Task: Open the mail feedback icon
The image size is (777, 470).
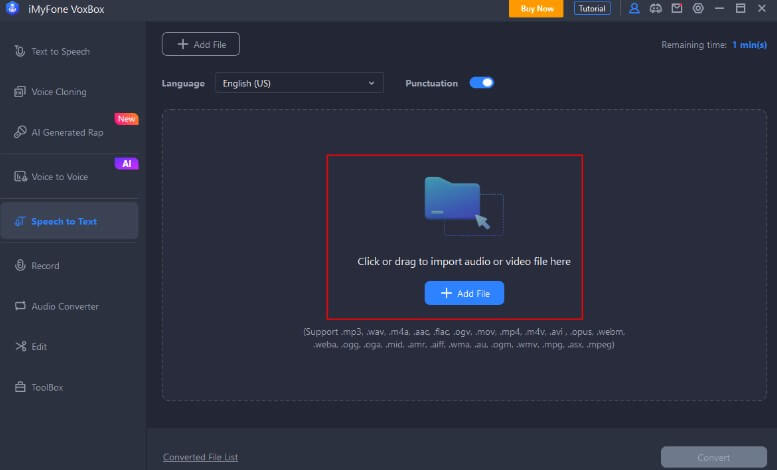Action: [x=676, y=8]
